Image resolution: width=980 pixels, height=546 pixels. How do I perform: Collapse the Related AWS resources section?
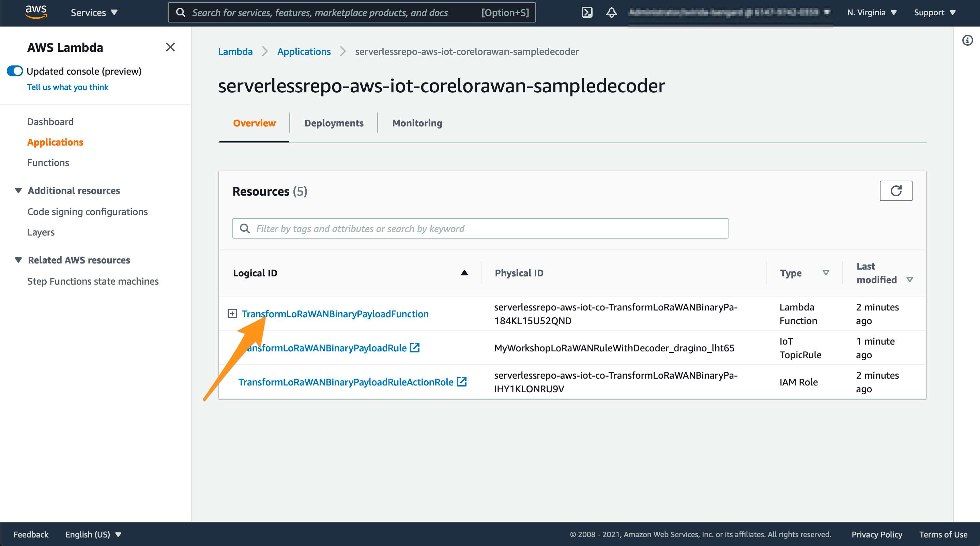pos(18,260)
